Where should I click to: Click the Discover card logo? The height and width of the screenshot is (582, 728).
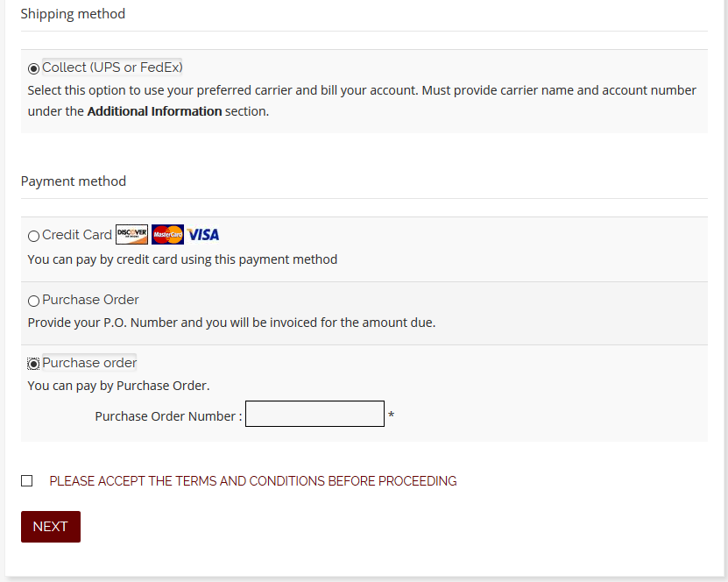click(131, 235)
